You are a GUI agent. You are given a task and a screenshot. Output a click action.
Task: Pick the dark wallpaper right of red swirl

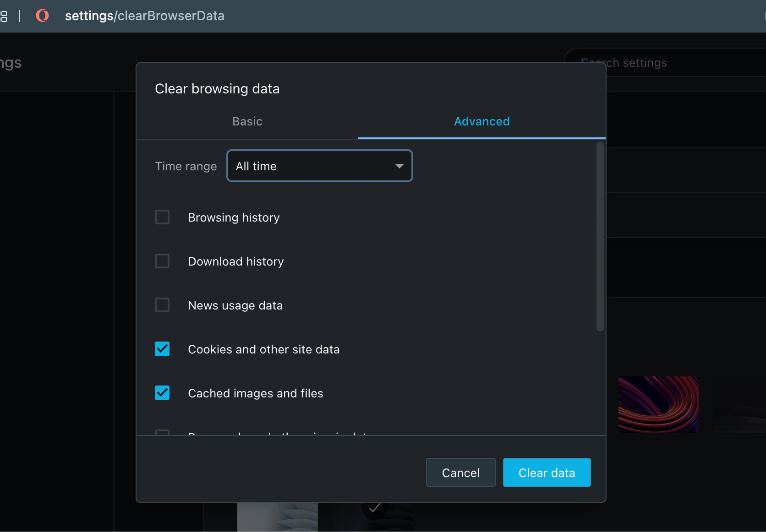click(740, 404)
